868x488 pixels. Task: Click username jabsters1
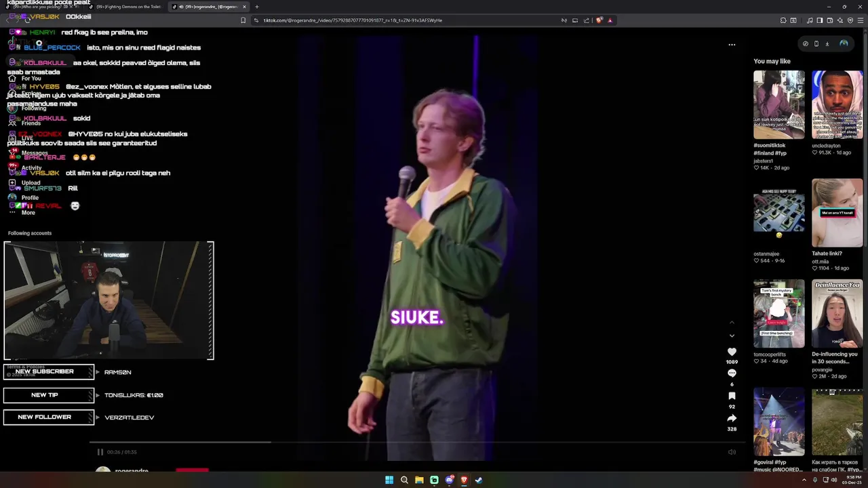[x=763, y=161]
